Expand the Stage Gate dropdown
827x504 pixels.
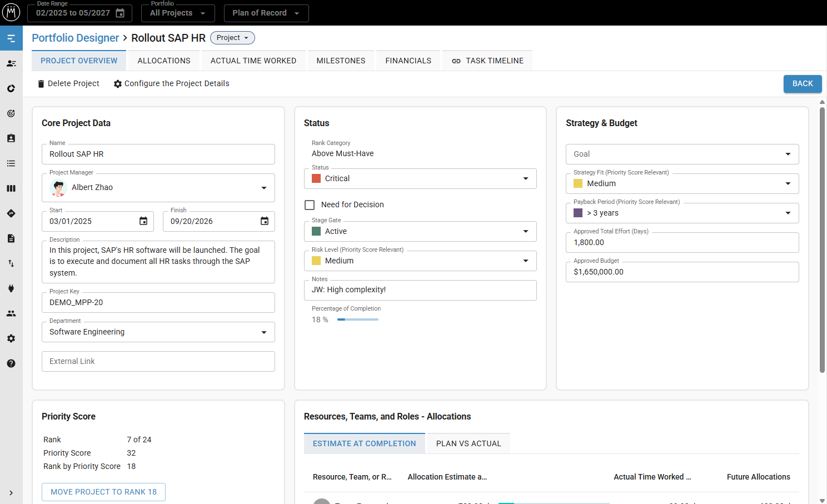[526, 231]
